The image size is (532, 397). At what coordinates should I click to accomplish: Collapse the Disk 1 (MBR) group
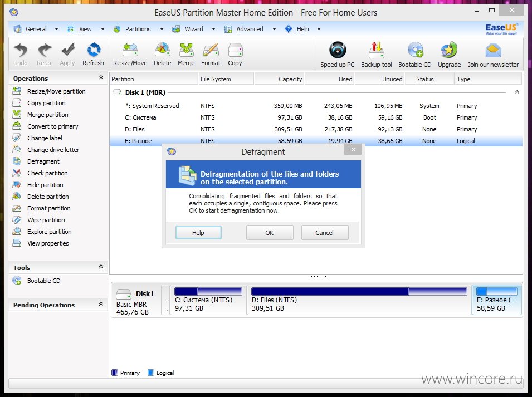517,92
